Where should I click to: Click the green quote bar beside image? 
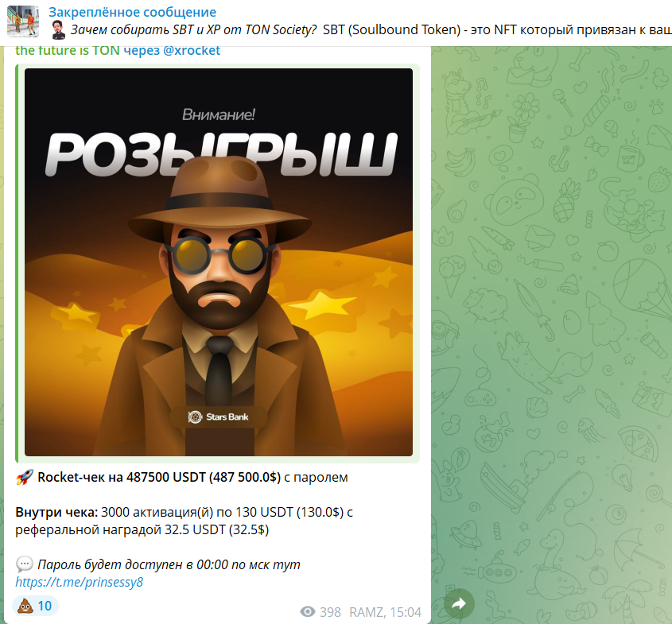[17, 263]
